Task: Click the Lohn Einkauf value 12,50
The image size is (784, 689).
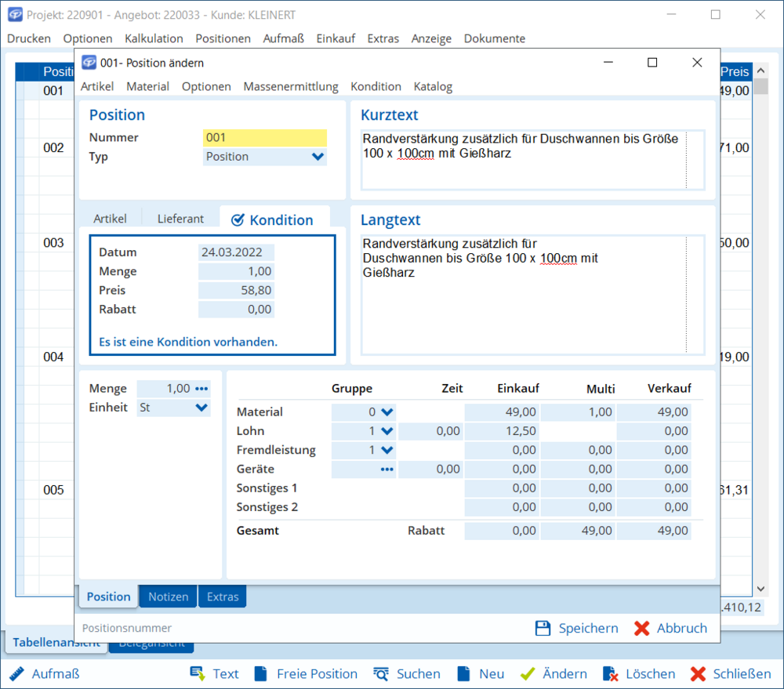Action: coord(502,431)
